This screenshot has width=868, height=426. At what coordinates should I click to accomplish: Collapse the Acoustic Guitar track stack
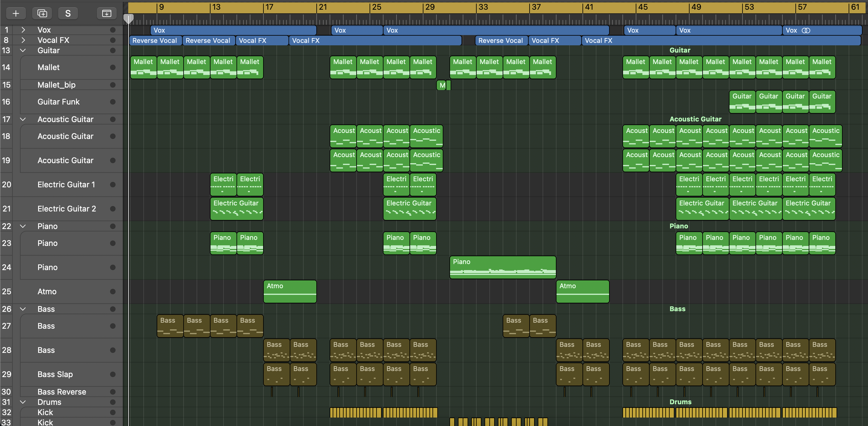click(23, 119)
